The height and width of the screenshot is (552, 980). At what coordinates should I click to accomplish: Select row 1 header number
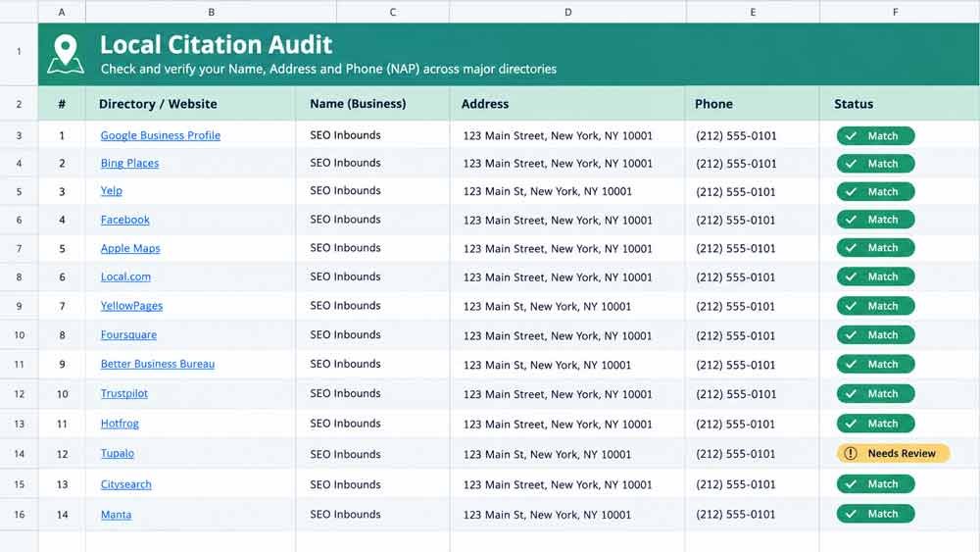tap(19, 52)
